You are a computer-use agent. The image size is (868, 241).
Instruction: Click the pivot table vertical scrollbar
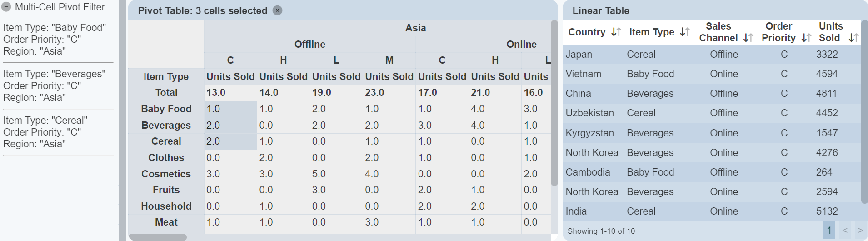554,102
